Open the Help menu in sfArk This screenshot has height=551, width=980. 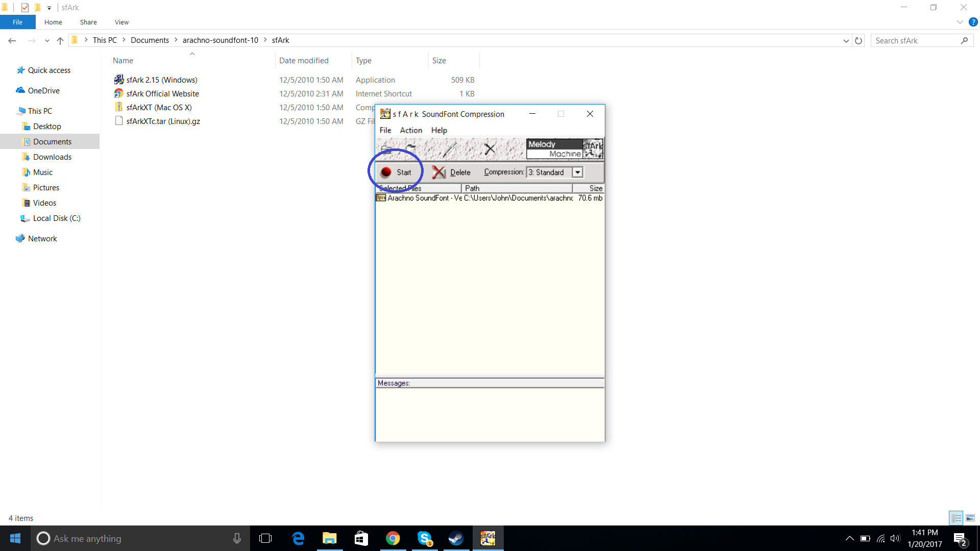click(x=438, y=130)
